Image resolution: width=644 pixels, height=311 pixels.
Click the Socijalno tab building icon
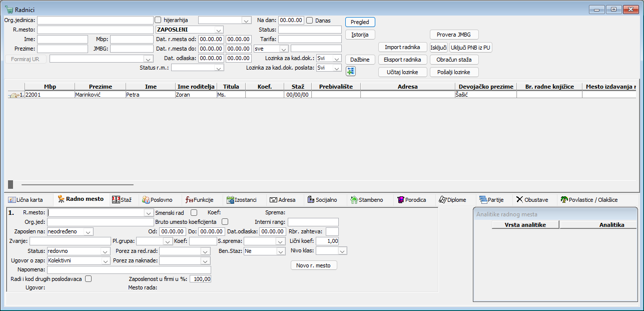[310, 200]
